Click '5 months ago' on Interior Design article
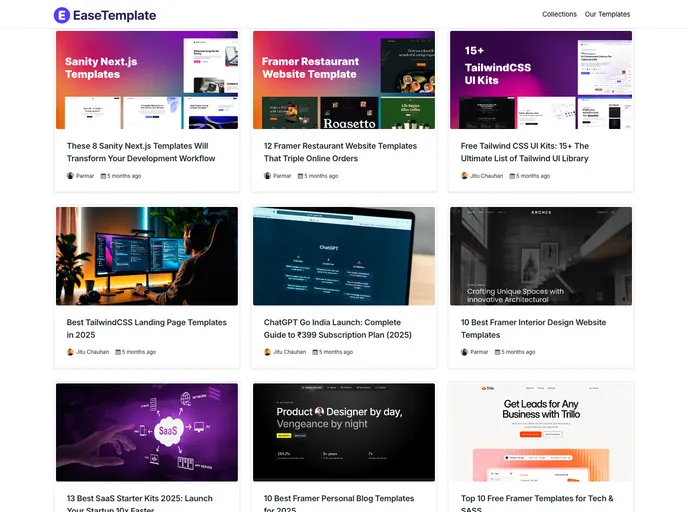688x512 pixels. click(518, 352)
